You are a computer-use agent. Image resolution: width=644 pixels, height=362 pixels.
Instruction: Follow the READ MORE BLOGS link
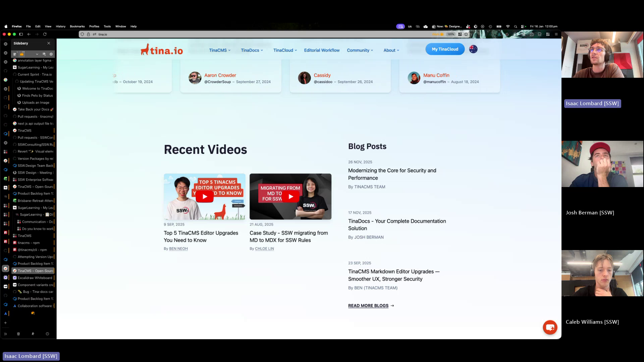click(368, 305)
